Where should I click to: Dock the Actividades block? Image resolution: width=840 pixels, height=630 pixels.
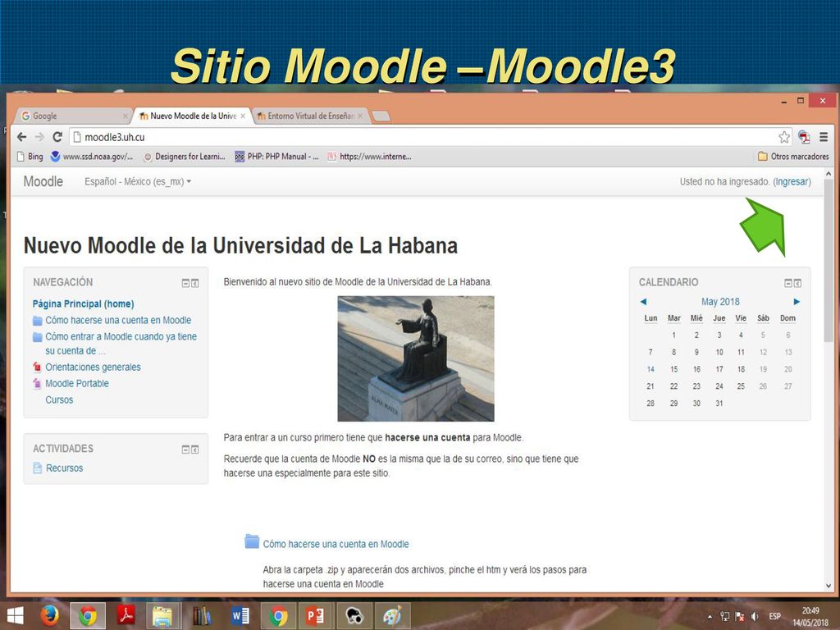click(195, 450)
